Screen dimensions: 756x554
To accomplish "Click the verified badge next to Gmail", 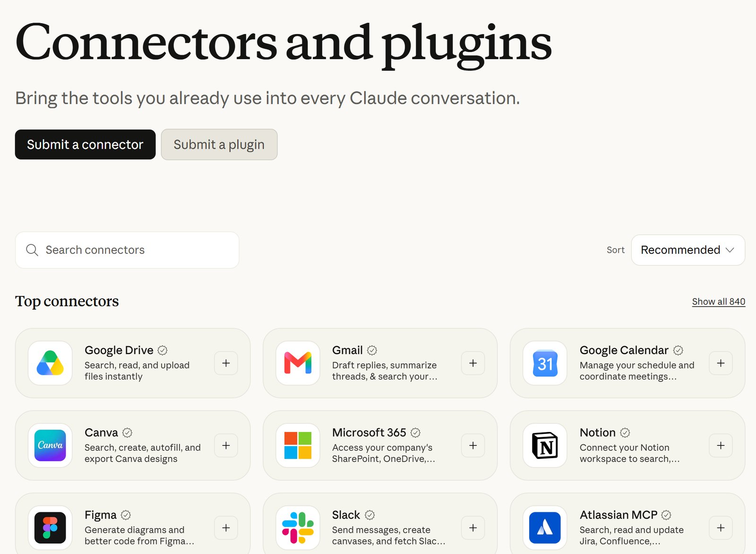I will coord(372,350).
